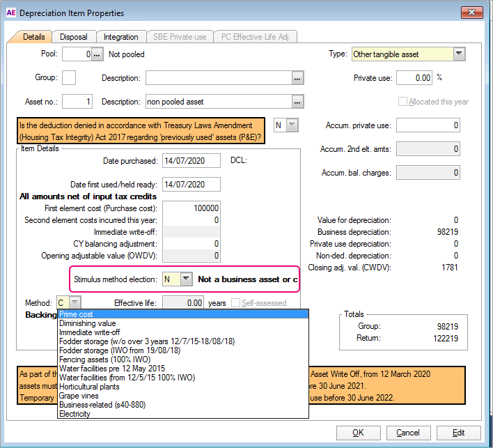Select Business-related (s40-880) option

[x=97, y=405]
